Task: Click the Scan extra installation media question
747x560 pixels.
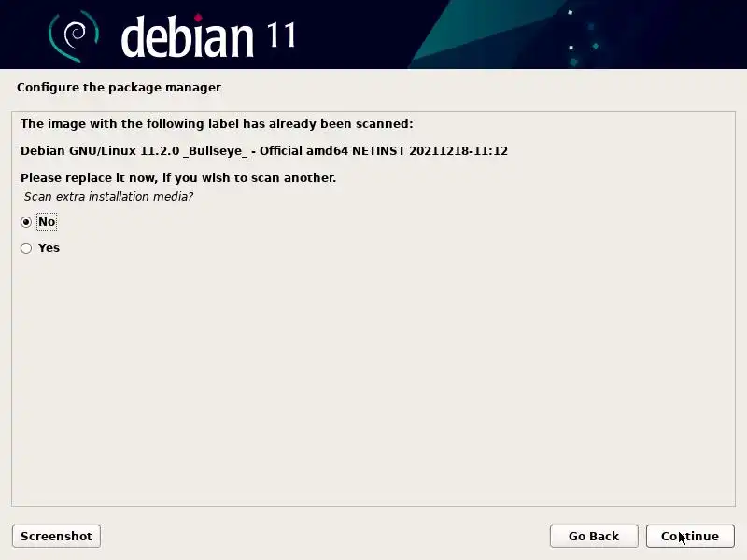Action: (108, 197)
